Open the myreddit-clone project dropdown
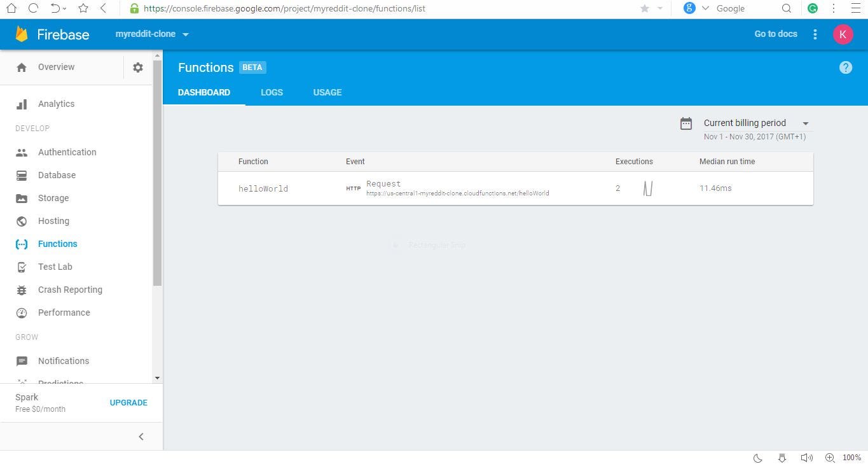This screenshot has height=464, width=868. (x=152, y=34)
